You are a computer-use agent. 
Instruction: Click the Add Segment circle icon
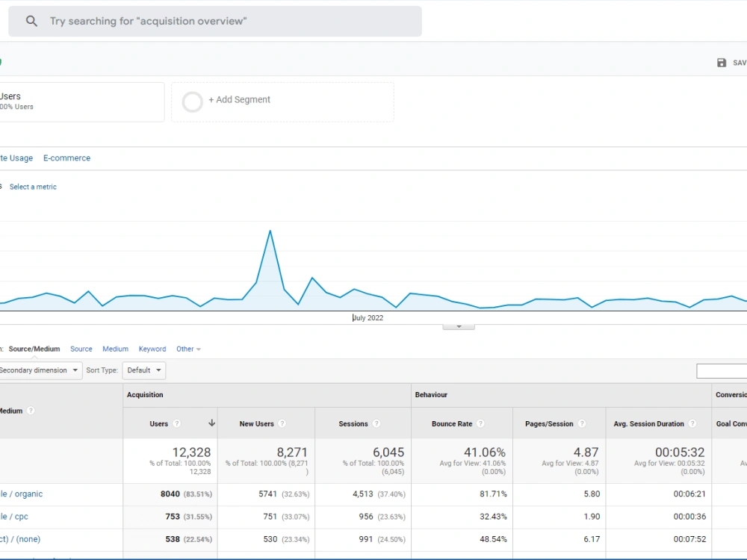193,102
